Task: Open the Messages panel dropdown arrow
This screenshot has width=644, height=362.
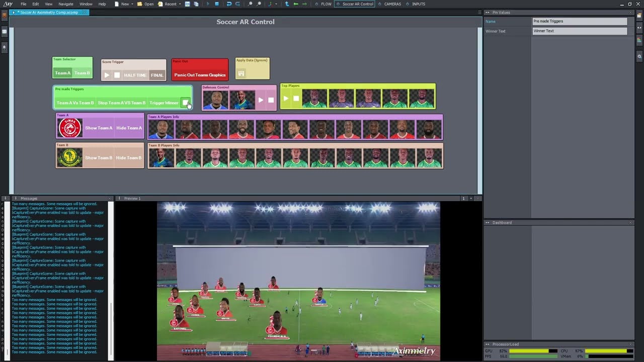Action: click(16, 198)
